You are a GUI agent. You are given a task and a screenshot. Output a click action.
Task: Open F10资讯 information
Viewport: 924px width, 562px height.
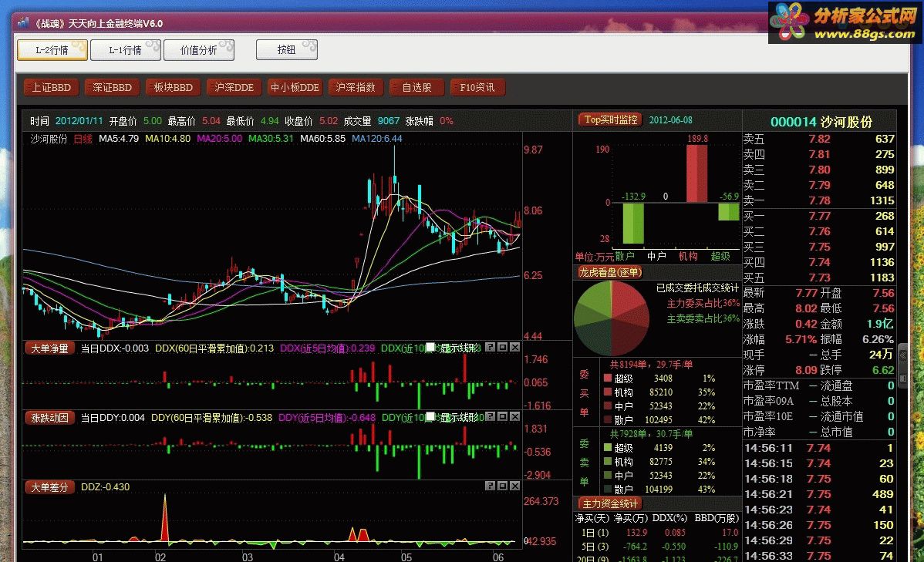(x=477, y=87)
